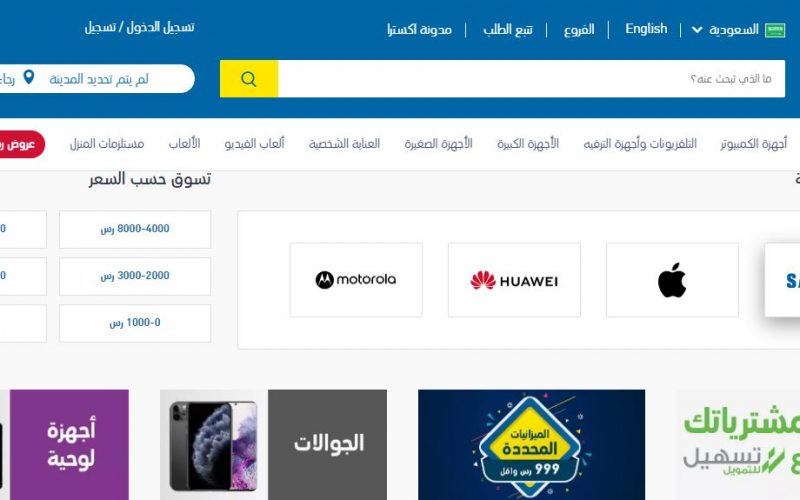Open مدونة اكسترا blog link
800x500 pixels.
pyautogui.click(x=419, y=30)
